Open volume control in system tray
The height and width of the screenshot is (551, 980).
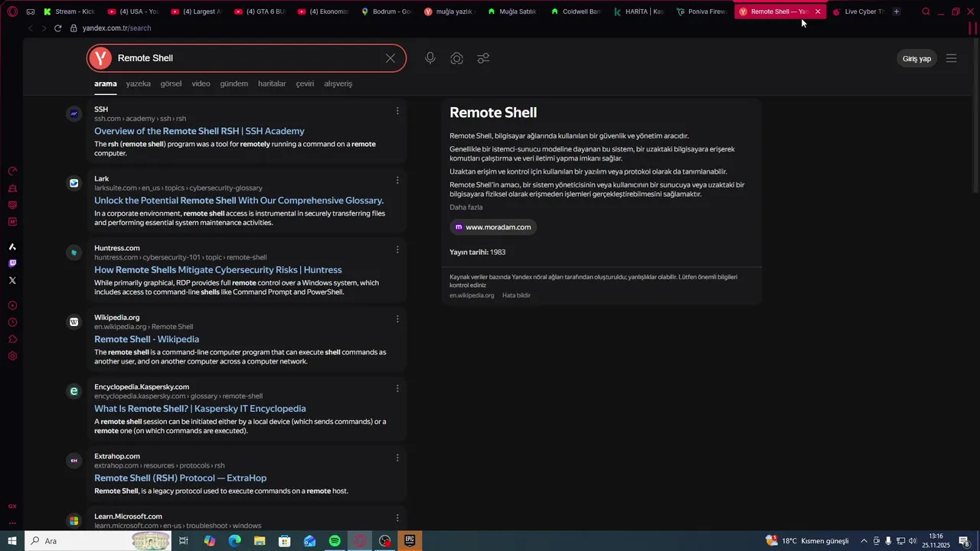coord(913,541)
